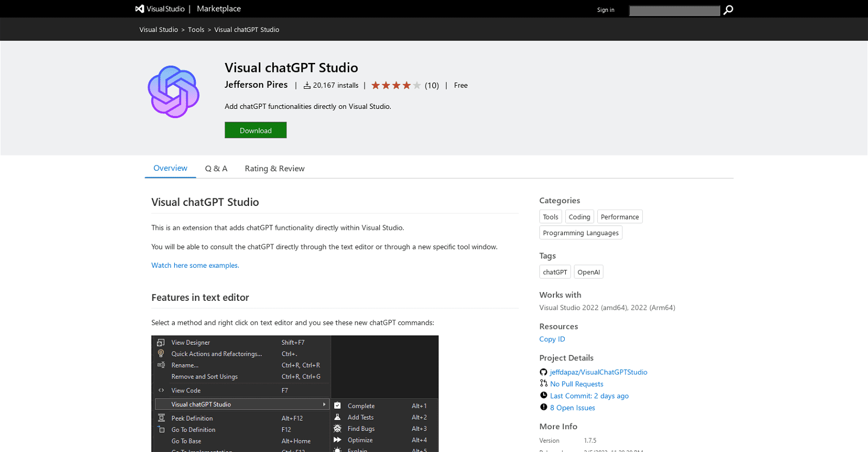Click No Pull Requests link
Image resolution: width=868 pixels, height=452 pixels.
577,384
